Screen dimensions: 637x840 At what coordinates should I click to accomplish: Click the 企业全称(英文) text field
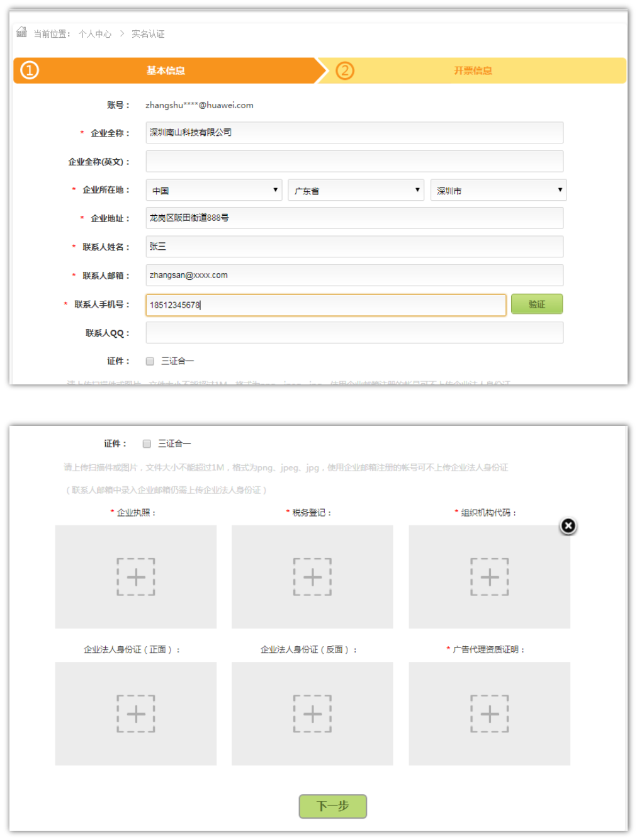[x=354, y=162]
